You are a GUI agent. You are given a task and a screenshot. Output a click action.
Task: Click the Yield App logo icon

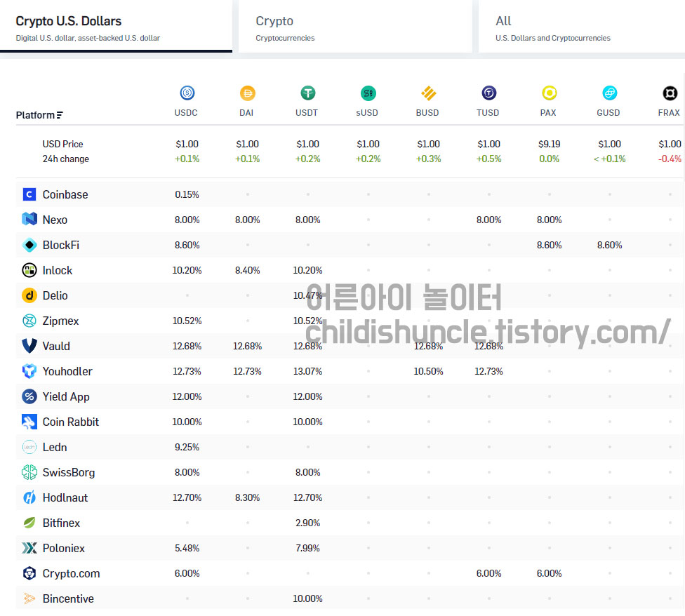point(29,396)
